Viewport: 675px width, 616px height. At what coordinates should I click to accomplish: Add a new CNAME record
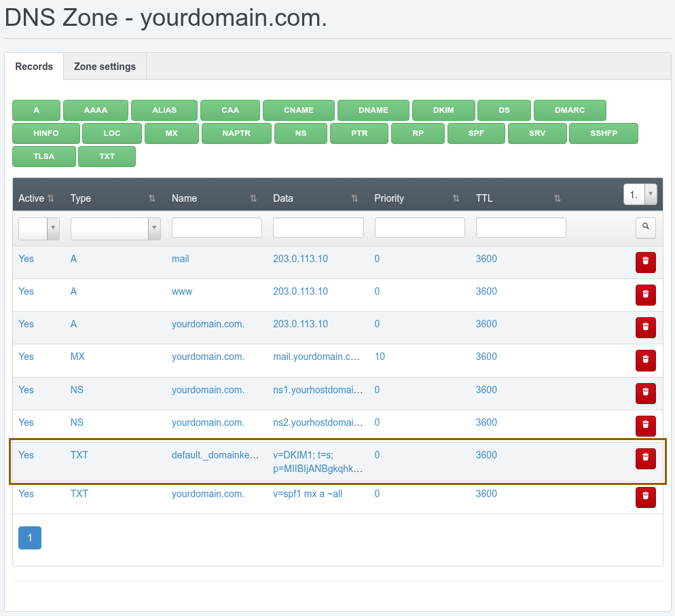point(299,110)
